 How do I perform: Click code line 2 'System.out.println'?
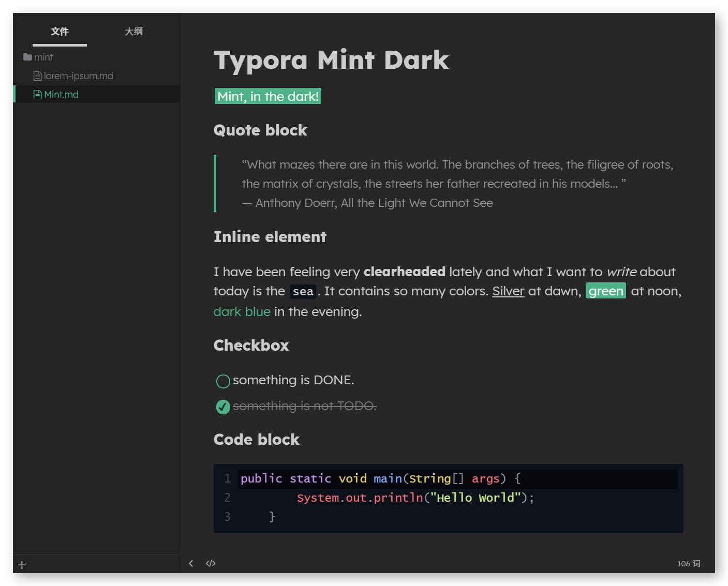(415, 498)
